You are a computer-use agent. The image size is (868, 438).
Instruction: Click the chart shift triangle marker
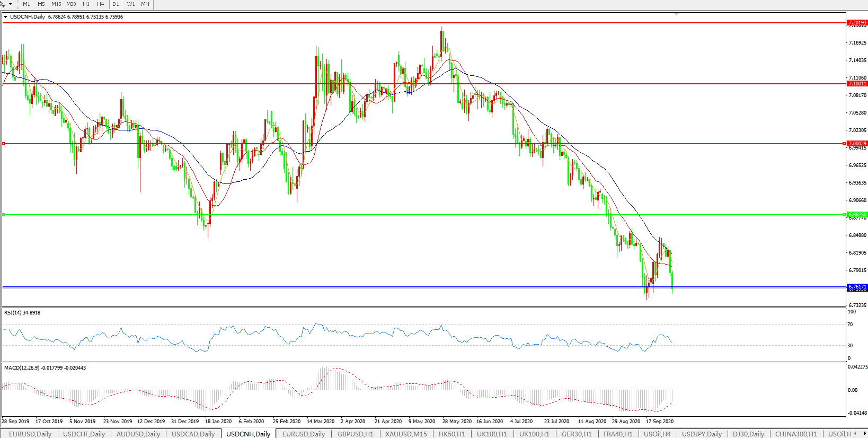(676, 14)
